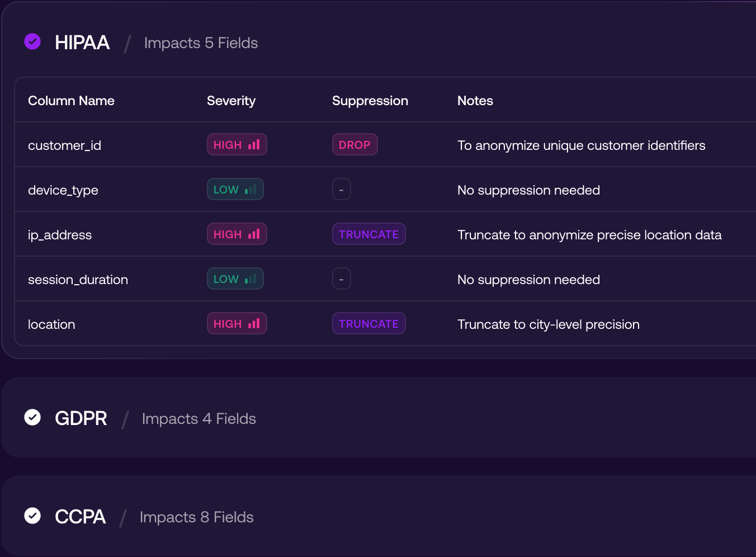Click the Suppression column header
The height and width of the screenshot is (557, 756).
click(x=370, y=101)
